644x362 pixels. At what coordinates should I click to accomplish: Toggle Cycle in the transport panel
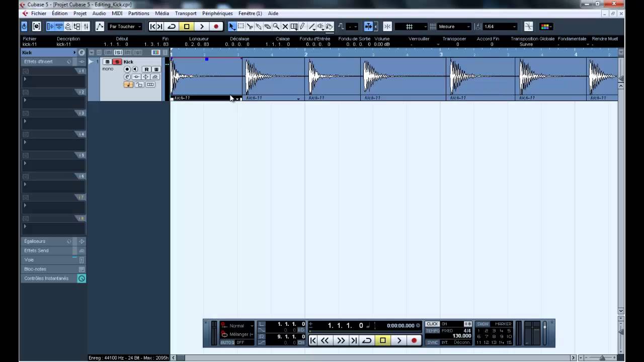pos(367,340)
